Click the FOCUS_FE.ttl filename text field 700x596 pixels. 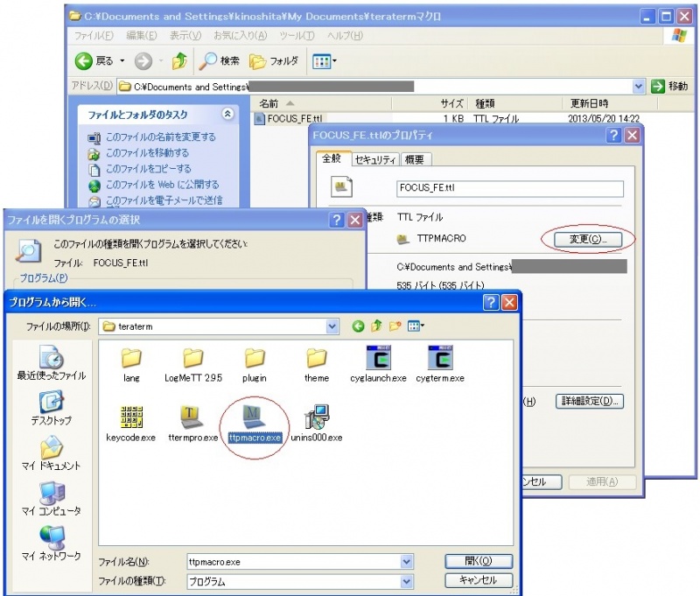click(509, 189)
